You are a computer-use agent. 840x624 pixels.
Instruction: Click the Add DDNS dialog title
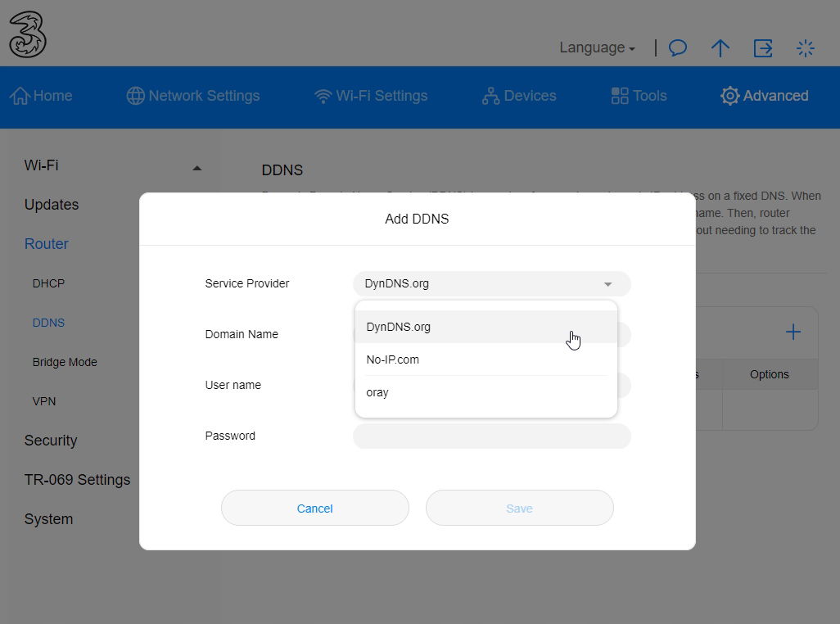point(417,219)
